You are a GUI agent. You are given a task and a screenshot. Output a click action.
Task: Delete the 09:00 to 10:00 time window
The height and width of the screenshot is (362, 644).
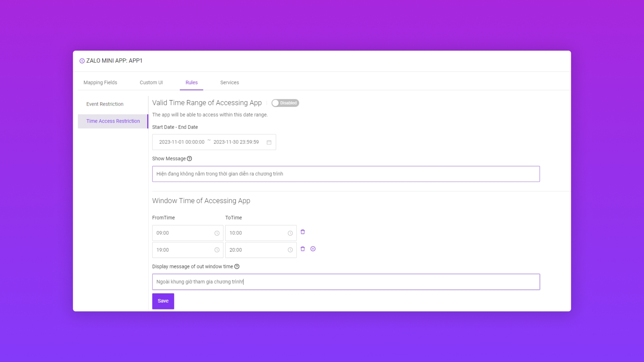(303, 232)
